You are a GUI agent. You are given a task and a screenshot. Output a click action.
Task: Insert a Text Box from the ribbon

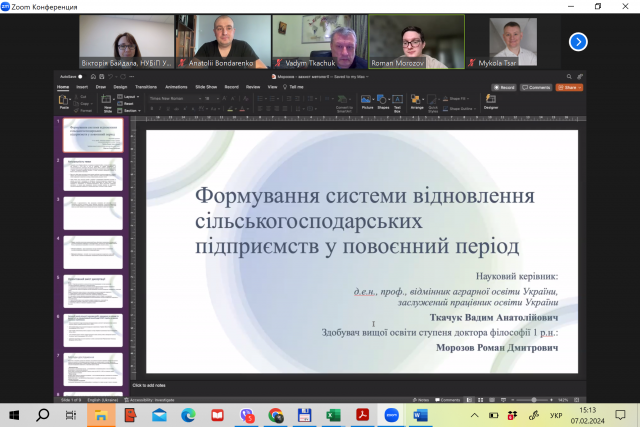tap(397, 100)
